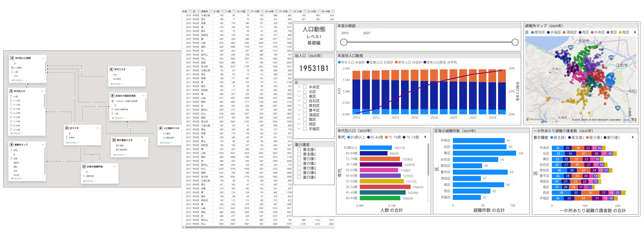Screen dimensions: 644x239
Task: Click next arrow in 年代別人口 chart legend
Action: point(425,137)
